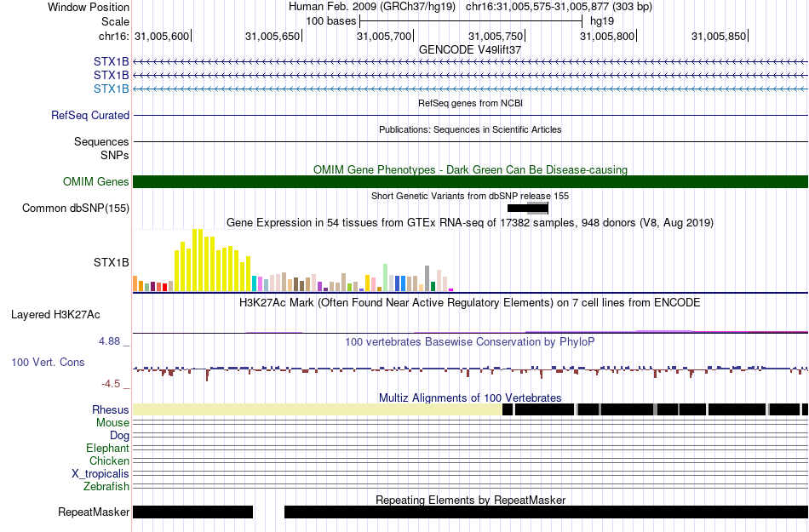Click the first RepeatMasker black block before the gap
The height and width of the screenshot is (532, 809).
click(x=193, y=512)
